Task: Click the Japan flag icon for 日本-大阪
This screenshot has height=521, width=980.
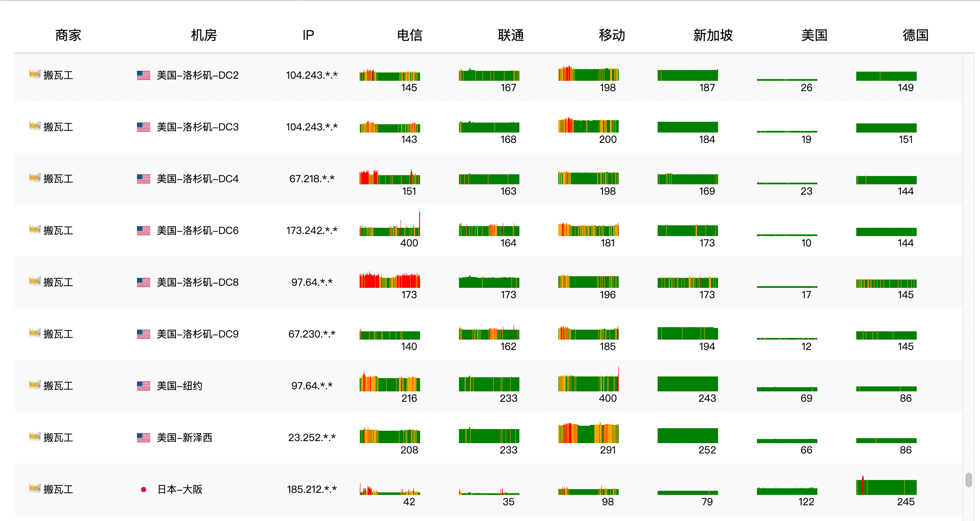Action: coord(144,490)
